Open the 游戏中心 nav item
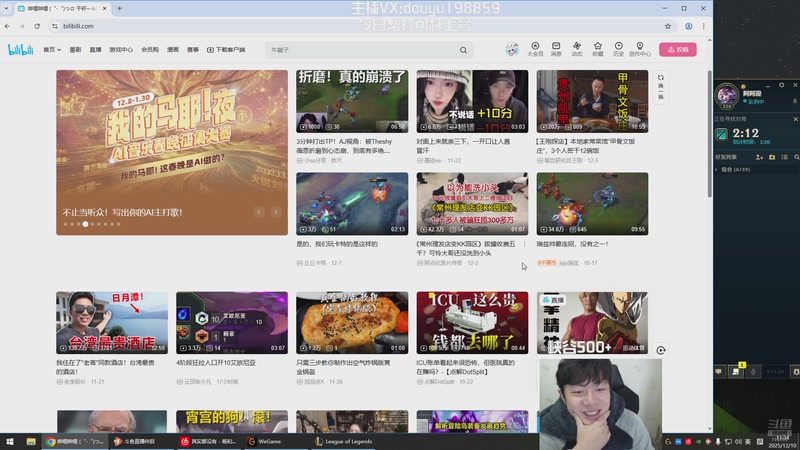This screenshot has width=800, height=450. [121, 49]
